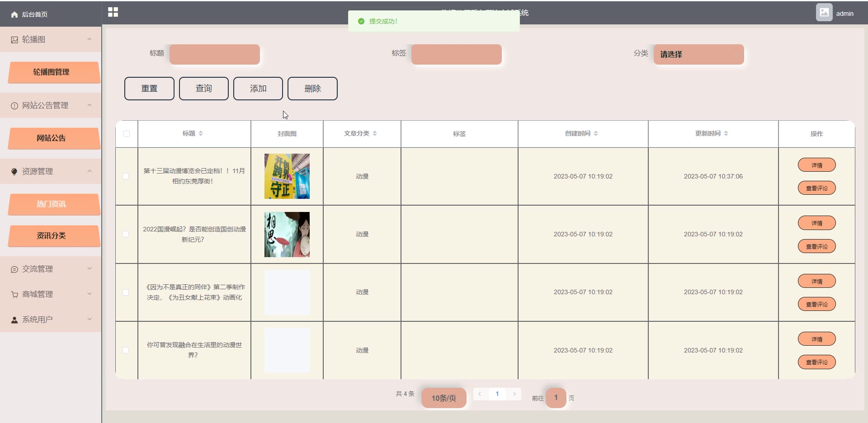The width and height of the screenshot is (868, 423).
Task: Click the 网站公告管理 info icon
Action: tap(14, 106)
